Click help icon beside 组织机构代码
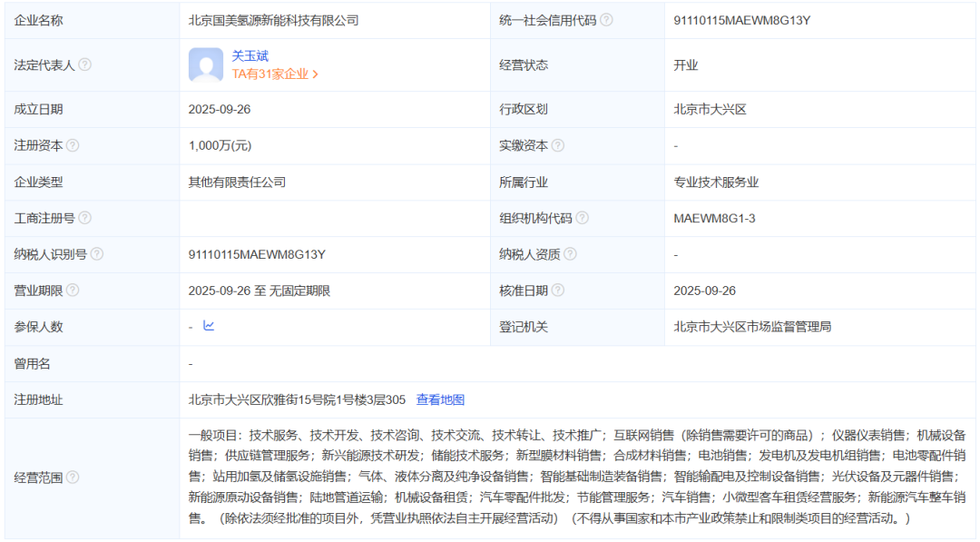This screenshot has height=542, width=980. pyautogui.click(x=583, y=218)
